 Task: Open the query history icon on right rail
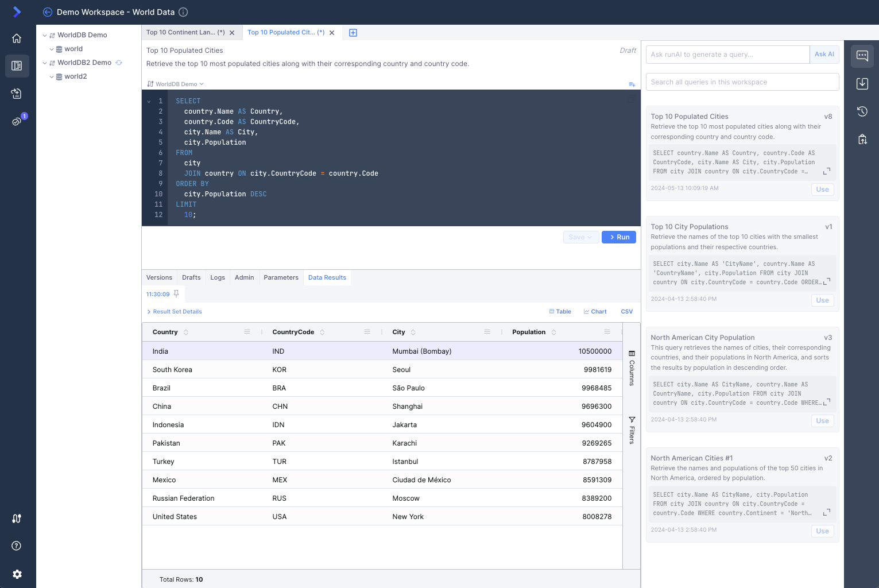click(x=862, y=111)
